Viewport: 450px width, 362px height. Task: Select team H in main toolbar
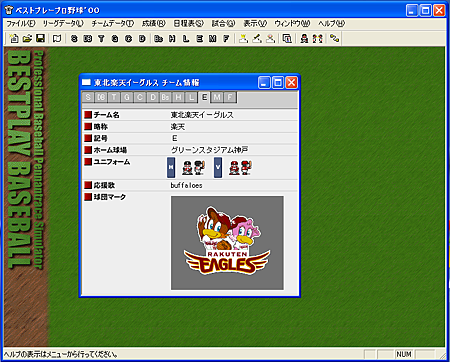pyautogui.click(x=172, y=39)
